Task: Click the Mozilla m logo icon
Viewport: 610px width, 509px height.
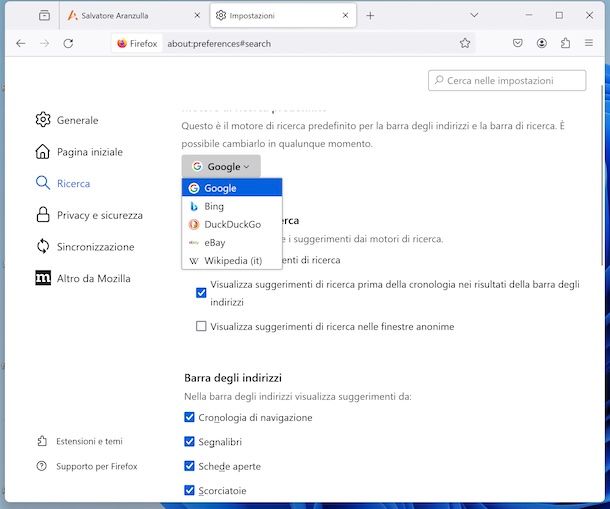Action: 43,277
